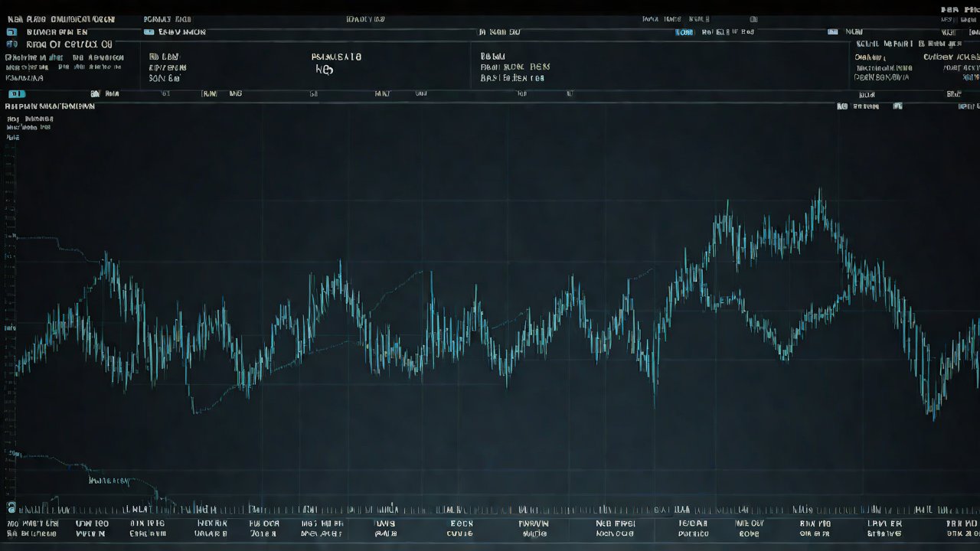Viewport: 980px width, 551px height.
Task: Click the second small legend icon above chart right
Action: (x=898, y=106)
